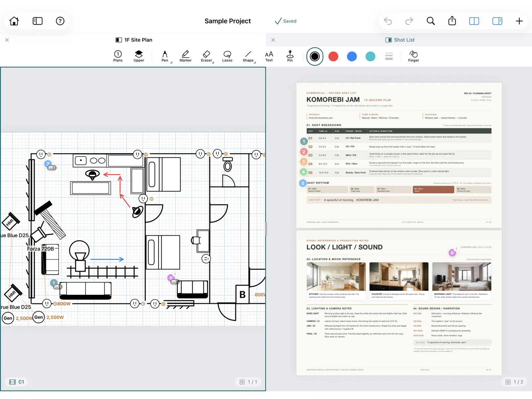This screenshot has height=399, width=532.
Task: Select the Forza 720B label
Action: click(x=40, y=249)
